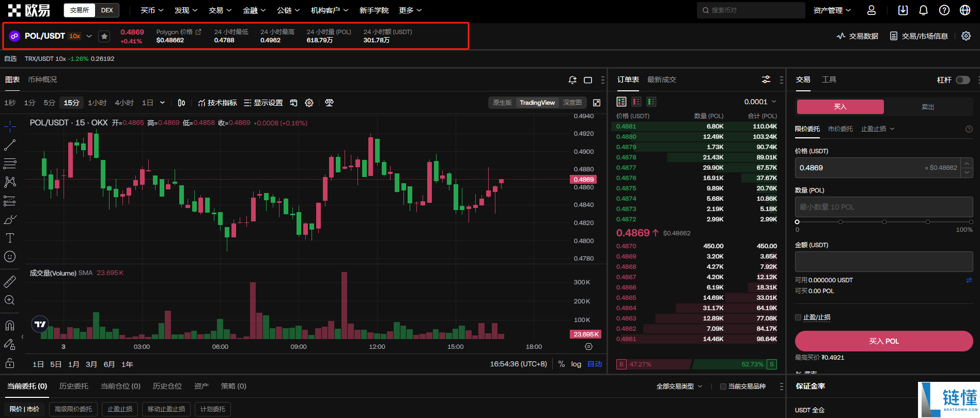Toggle the magnet mode tool
980x418 pixels.
click(10, 325)
